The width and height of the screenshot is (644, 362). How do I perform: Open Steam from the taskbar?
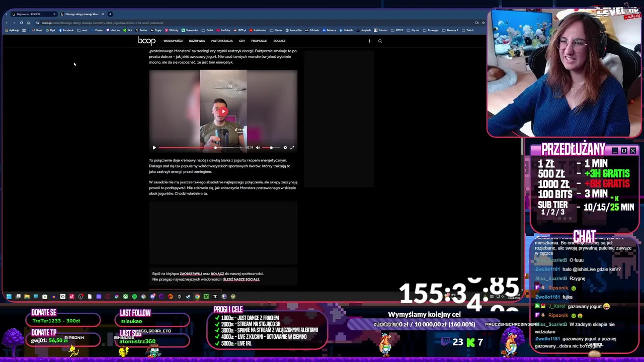[x=188, y=297]
